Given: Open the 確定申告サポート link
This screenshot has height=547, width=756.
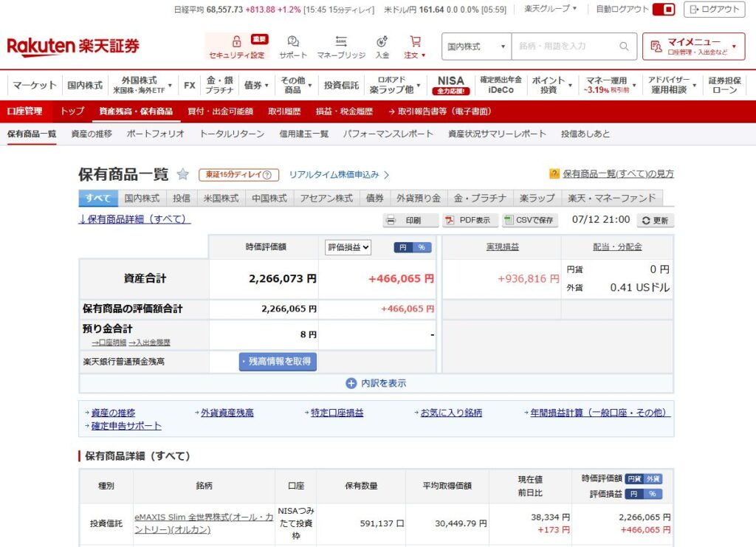Looking at the screenshot, I should point(126,426).
